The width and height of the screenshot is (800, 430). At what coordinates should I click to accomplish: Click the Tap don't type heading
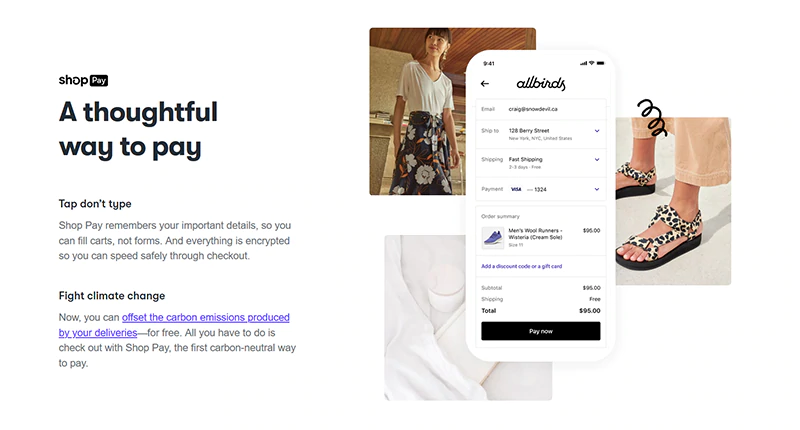tap(95, 204)
